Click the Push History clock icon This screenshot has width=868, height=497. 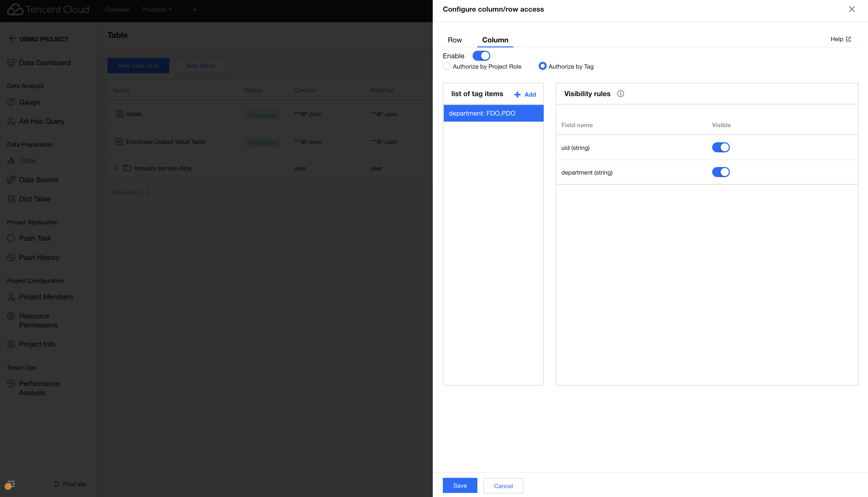(11, 257)
